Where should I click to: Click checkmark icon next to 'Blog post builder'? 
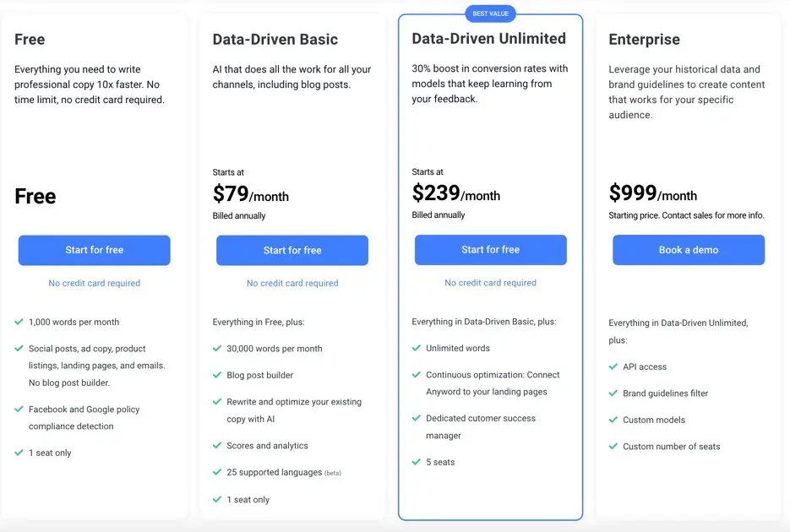217,375
